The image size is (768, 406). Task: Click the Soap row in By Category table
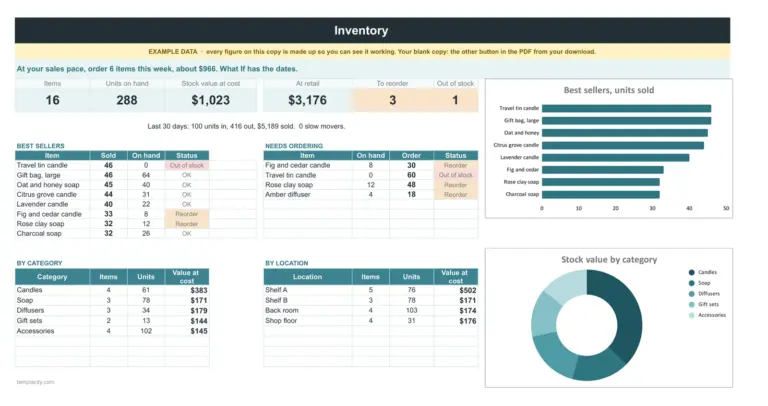(112, 300)
